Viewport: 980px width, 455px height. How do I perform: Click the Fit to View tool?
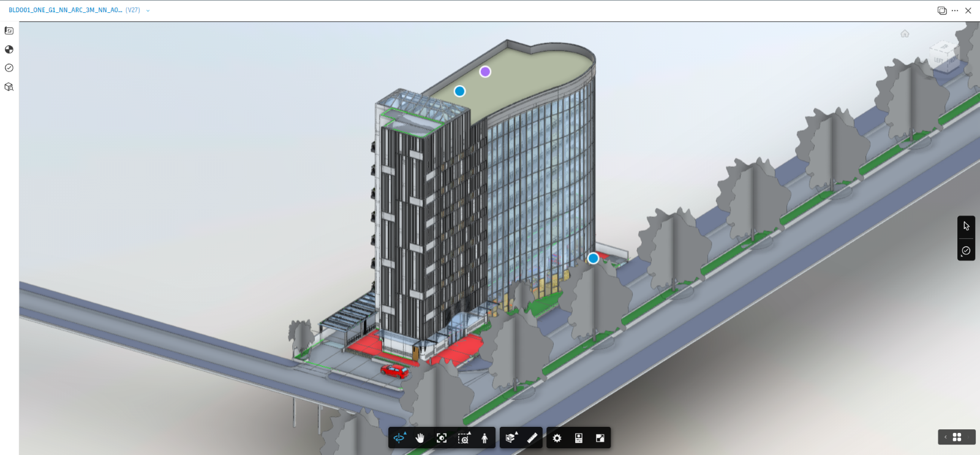pyautogui.click(x=442, y=438)
